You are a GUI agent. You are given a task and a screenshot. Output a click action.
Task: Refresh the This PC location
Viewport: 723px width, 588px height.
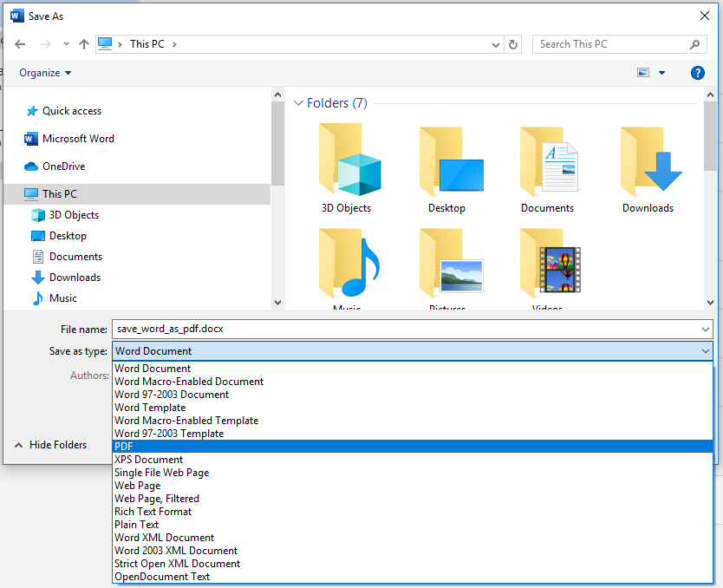[x=512, y=44]
